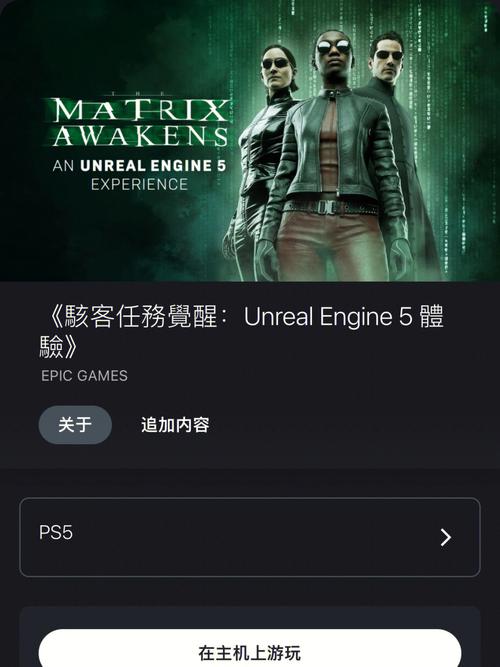Click the center character's belt buckle
Screen dimensions: 500x667
point(329,207)
